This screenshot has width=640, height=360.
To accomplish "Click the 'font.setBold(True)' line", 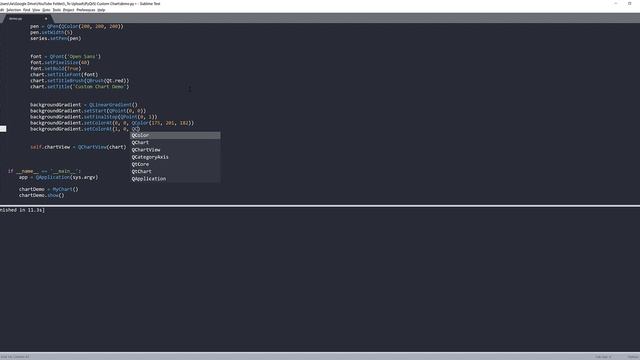I will point(56,69).
